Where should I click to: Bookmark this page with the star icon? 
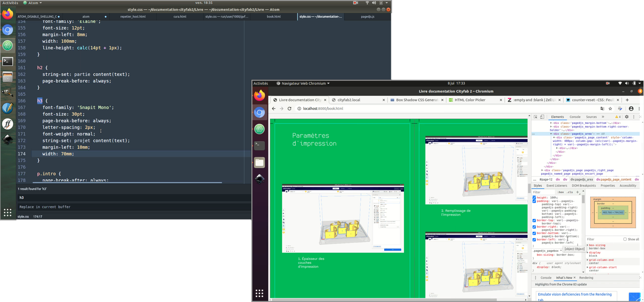click(610, 109)
